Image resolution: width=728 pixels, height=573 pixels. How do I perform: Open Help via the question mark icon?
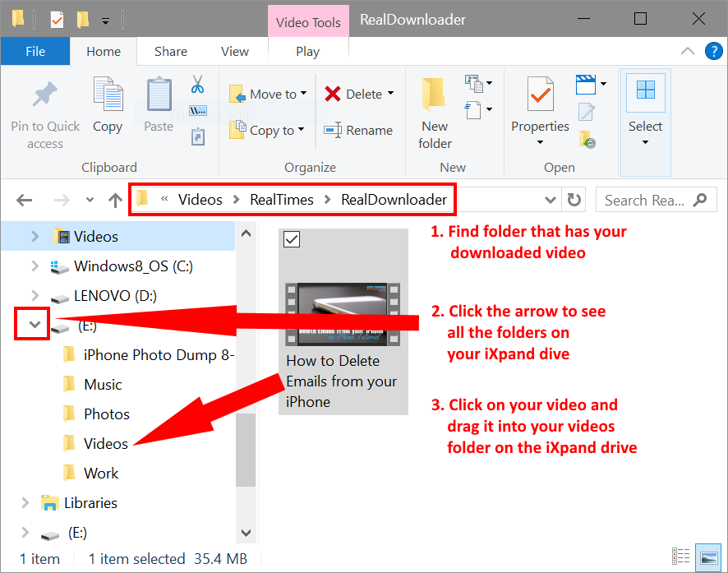click(x=713, y=51)
